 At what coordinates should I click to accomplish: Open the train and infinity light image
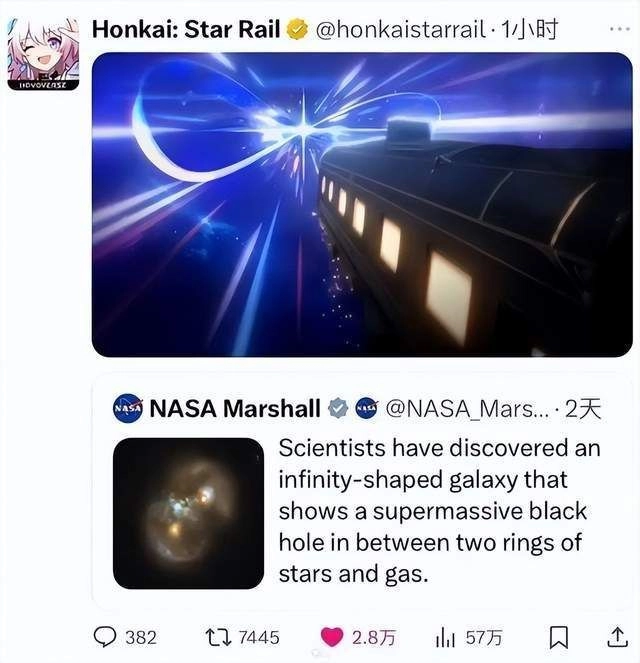point(361,204)
